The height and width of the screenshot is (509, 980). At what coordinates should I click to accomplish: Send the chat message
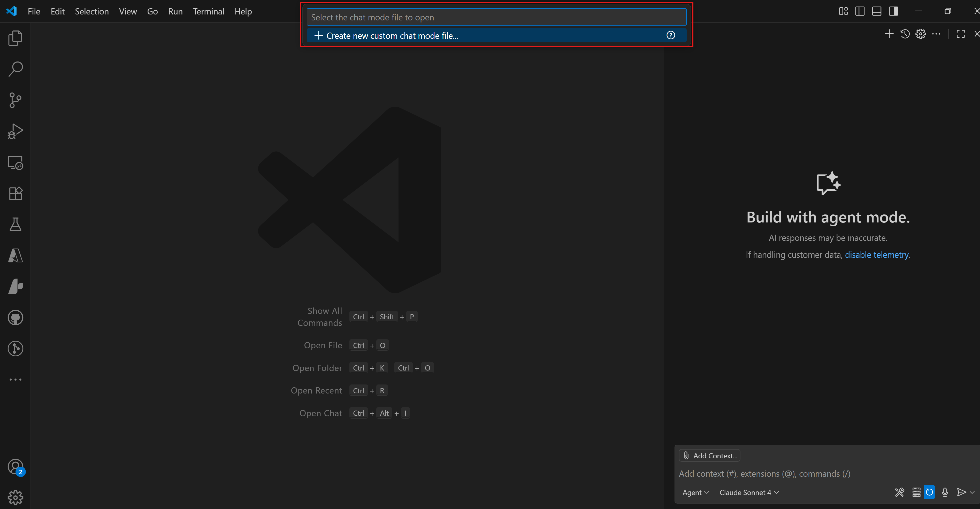[x=961, y=492]
